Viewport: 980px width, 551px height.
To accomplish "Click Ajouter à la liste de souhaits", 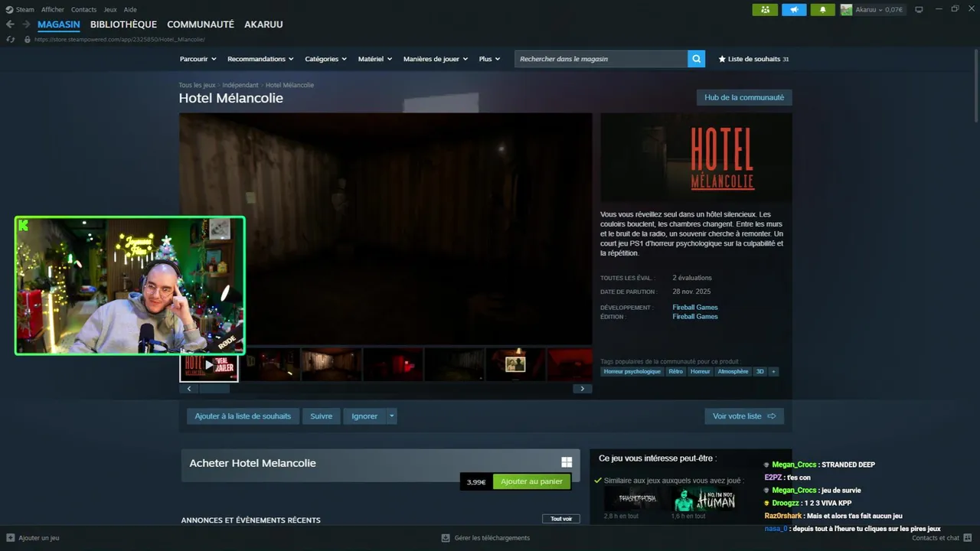I will pyautogui.click(x=243, y=416).
